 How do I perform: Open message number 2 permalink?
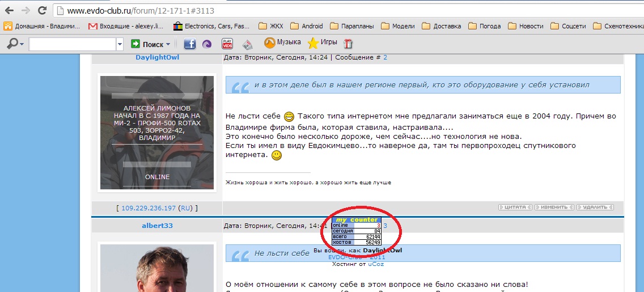click(x=385, y=57)
